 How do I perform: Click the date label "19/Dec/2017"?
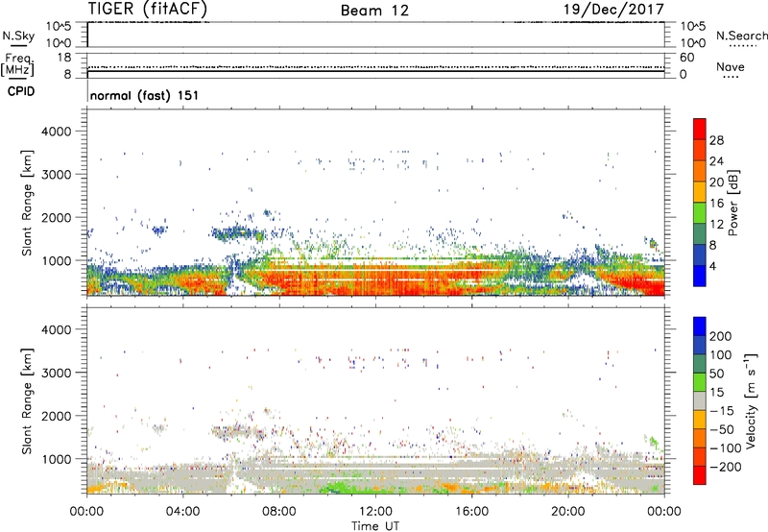point(613,9)
